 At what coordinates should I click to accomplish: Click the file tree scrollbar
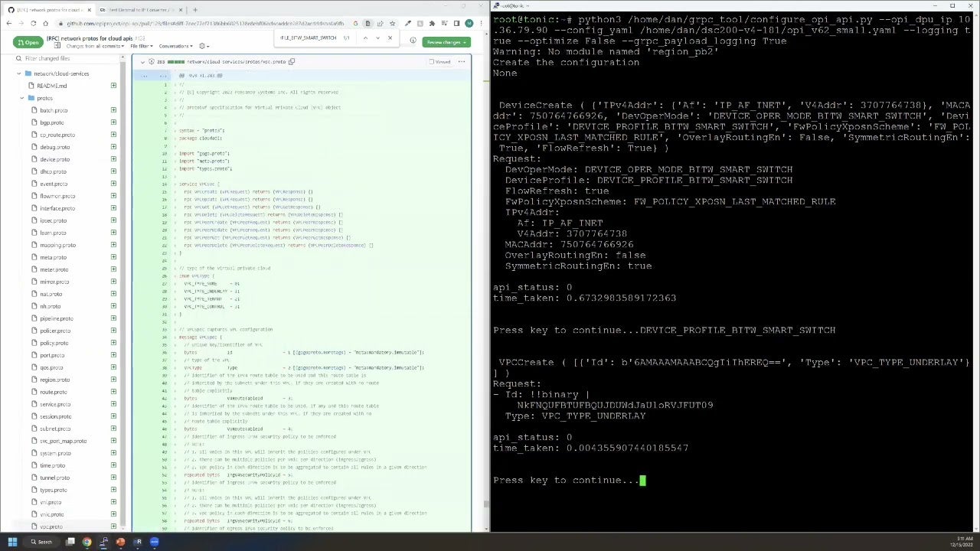(122, 298)
